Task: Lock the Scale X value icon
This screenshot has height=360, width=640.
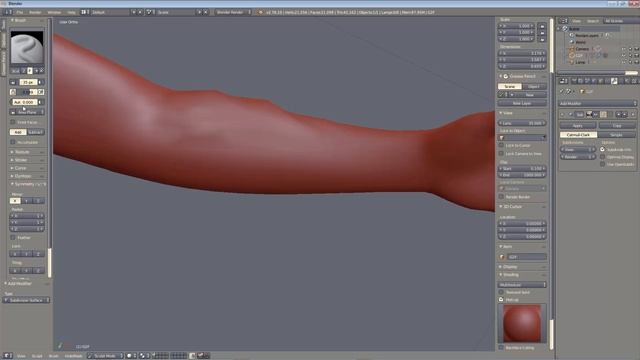Action: click(x=542, y=26)
